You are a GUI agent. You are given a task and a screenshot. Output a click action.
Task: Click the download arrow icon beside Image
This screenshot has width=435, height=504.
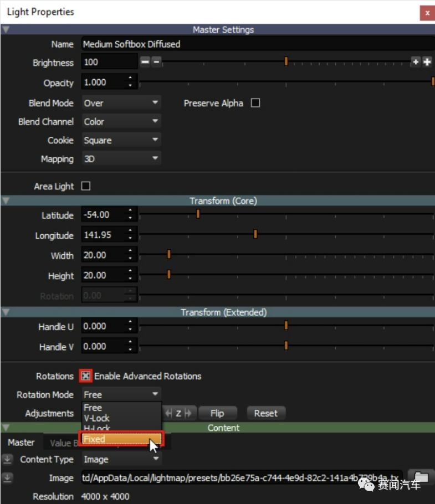pos(7,477)
